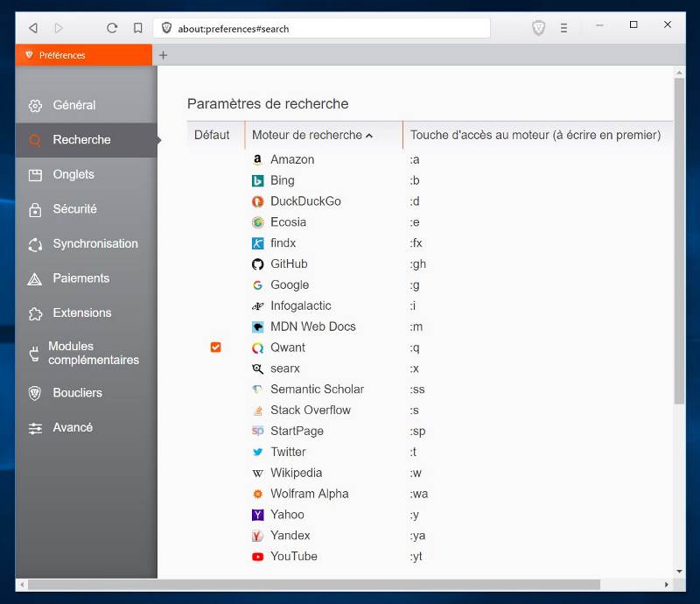Open the Général settings section
The width and height of the screenshot is (700, 604).
pyautogui.click(x=86, y=105)
